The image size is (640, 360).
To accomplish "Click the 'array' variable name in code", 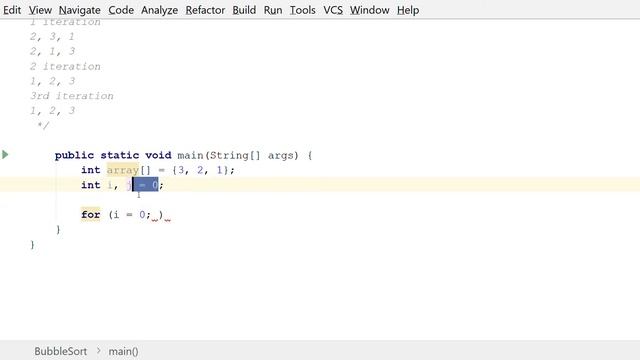I will [x=122, y=170].
